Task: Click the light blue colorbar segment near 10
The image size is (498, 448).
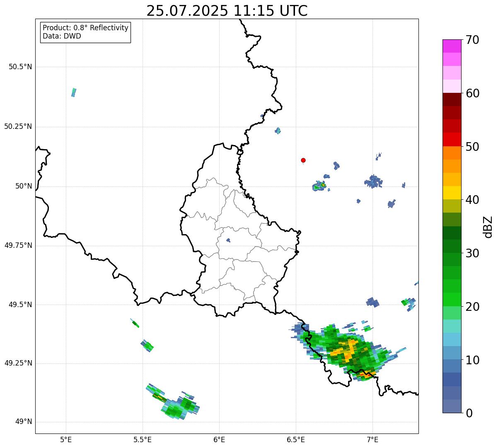Action: 452,353
